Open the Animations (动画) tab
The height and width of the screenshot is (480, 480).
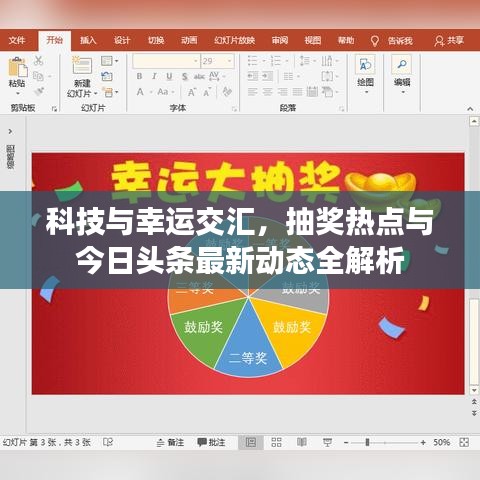[189, 41]
